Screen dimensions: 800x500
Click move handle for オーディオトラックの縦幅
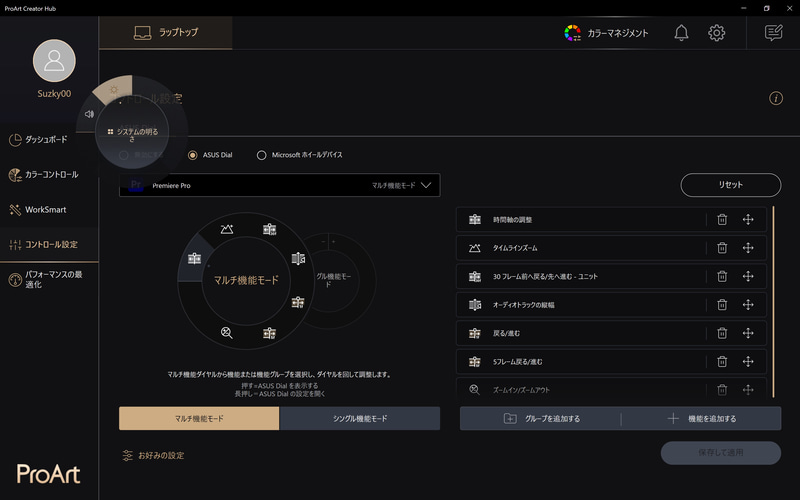tap(748, 305)
